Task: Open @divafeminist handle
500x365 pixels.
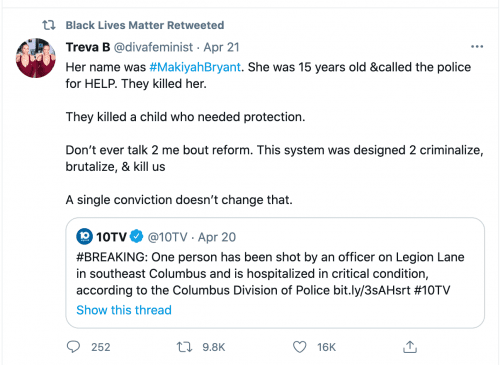Action: point(153,47)
